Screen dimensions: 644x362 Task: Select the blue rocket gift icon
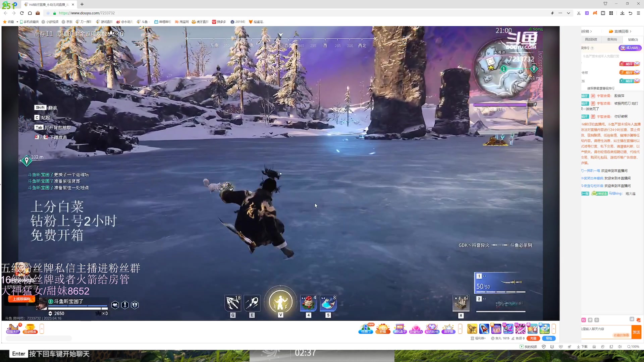[x=484, y=329]
